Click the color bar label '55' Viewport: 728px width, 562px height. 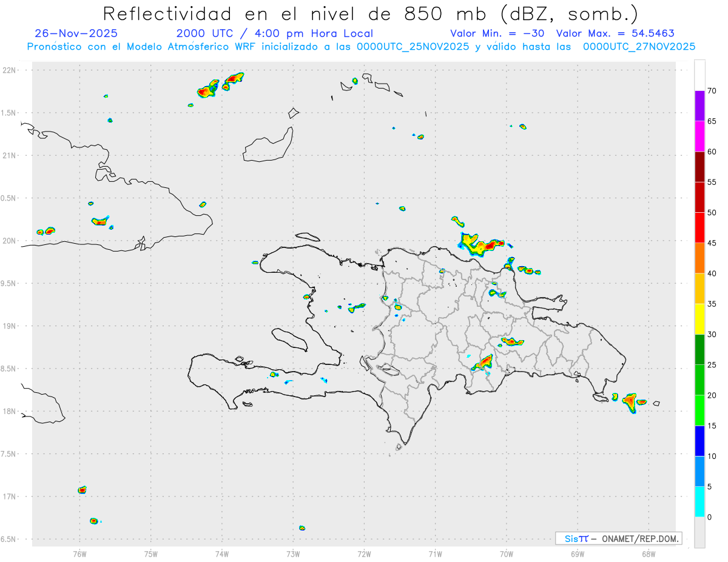pyautogui.click(x=712, y=182)
